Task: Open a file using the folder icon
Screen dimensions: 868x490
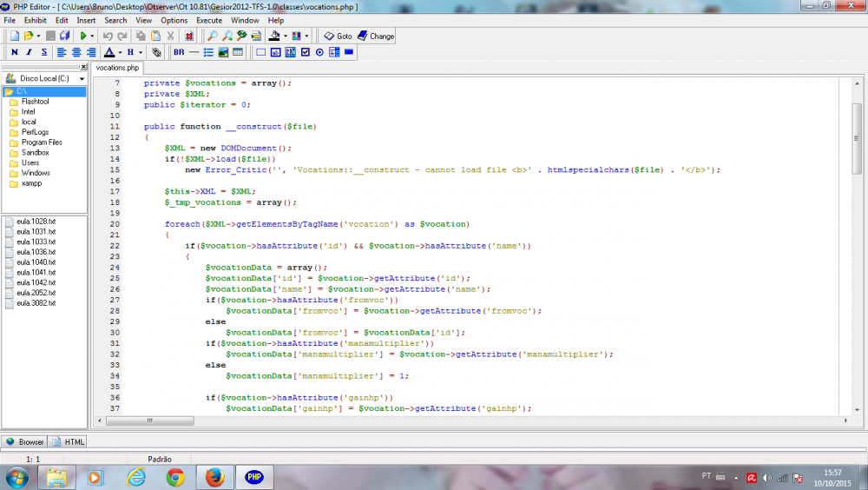Action: 29,36
